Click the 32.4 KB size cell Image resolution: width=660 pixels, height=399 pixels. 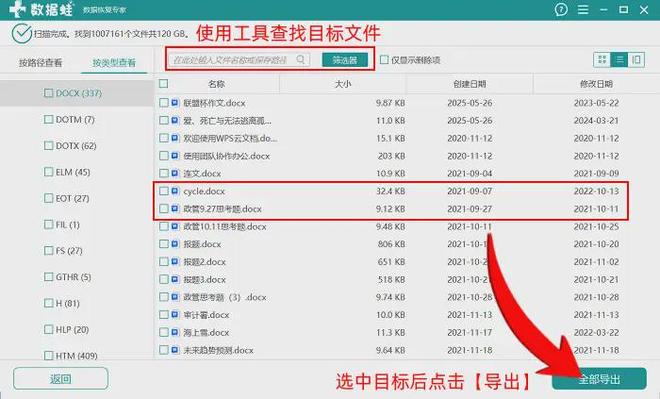(390, 191)
